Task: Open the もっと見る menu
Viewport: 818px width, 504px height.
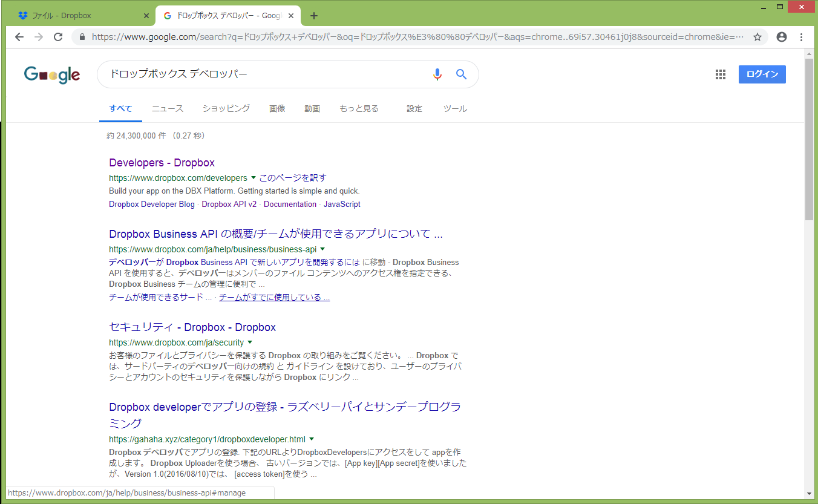Action: pos(359,109)
